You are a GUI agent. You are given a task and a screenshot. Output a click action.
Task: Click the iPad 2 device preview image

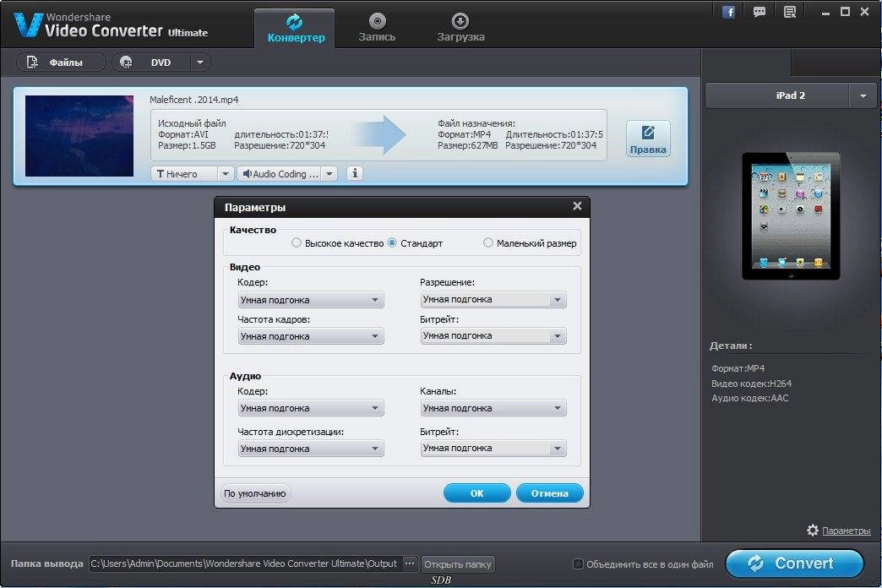click(791, 216)
